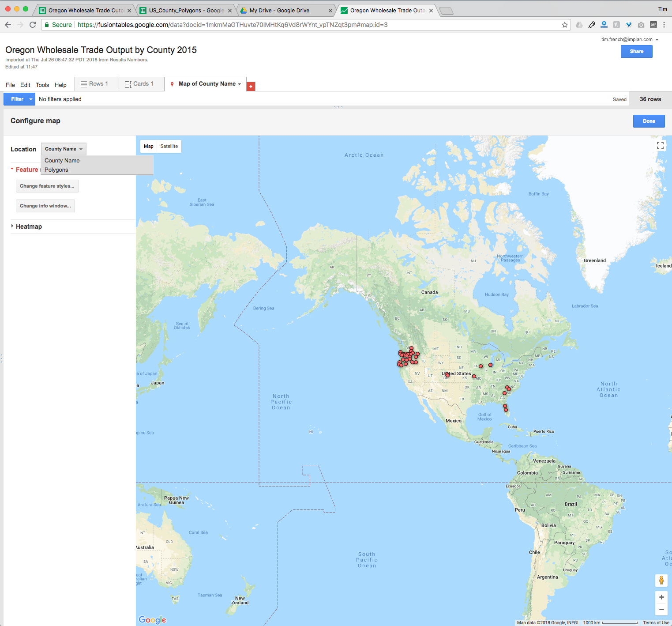The width and height of the screenshot is (672, 626).
Task: Click Change info window button
Action: 45,206
